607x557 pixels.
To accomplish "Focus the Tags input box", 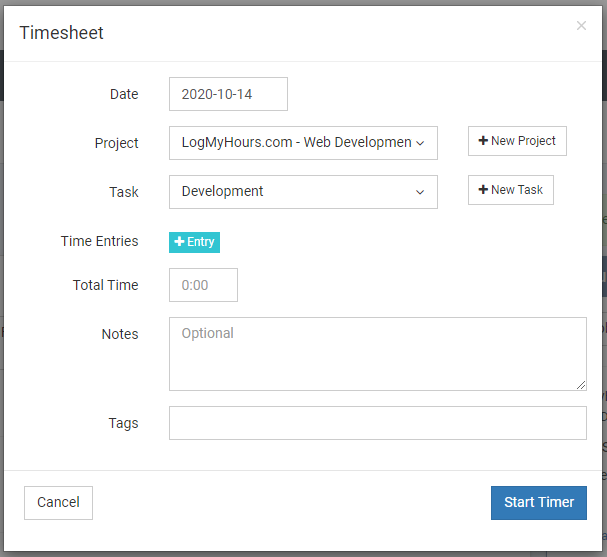I will 377,423.
